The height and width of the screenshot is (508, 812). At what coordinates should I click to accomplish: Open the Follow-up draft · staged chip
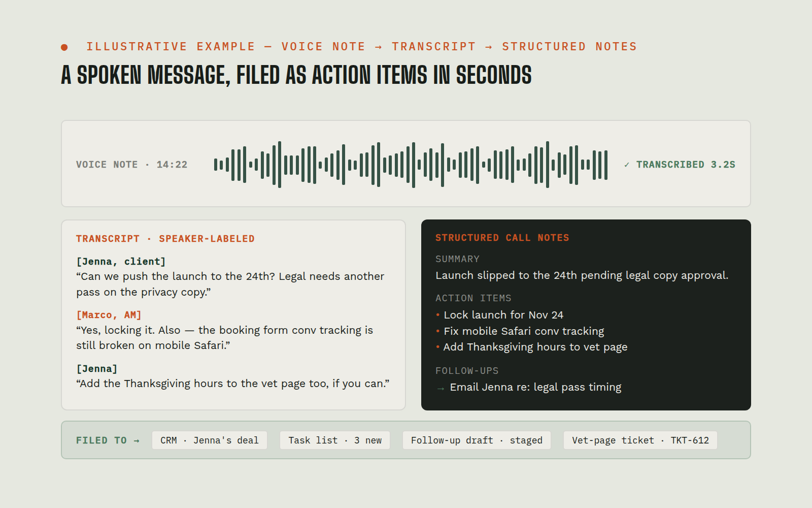click(477, 440)
